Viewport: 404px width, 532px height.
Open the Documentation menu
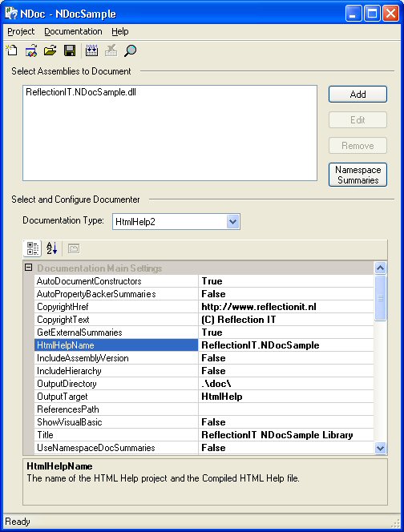point(73,31)
